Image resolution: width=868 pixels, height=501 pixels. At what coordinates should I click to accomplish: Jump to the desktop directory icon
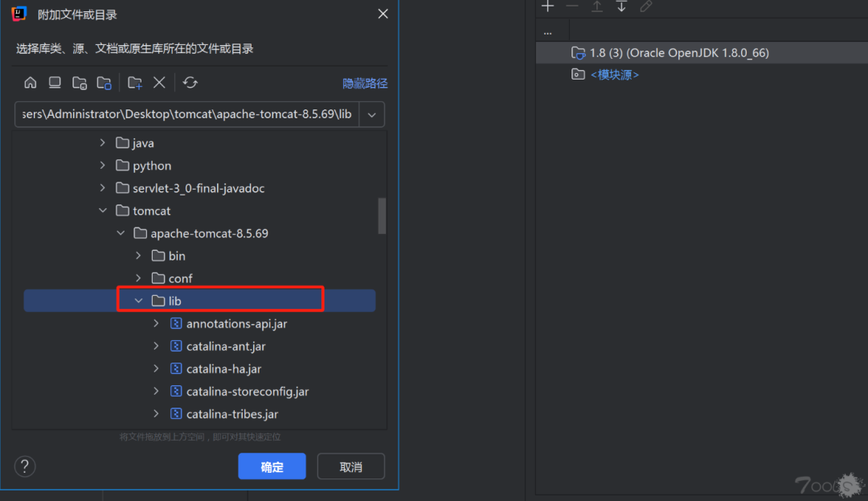pos(55,83)
